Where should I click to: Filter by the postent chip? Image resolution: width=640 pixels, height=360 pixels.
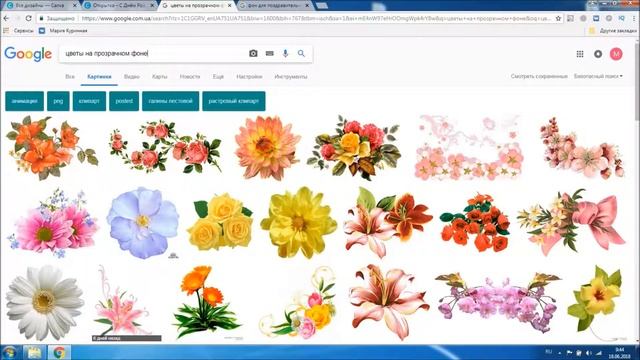coord(124,101)
